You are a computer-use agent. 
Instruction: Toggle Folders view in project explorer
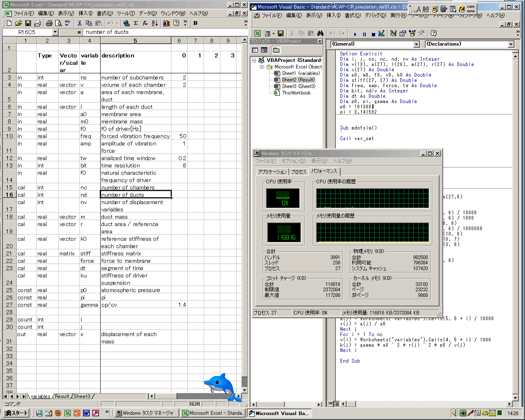(x=276, y=50)
